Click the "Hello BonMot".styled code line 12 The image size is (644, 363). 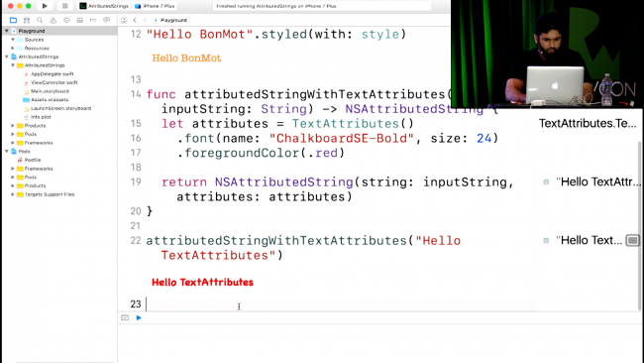point(276,34)
